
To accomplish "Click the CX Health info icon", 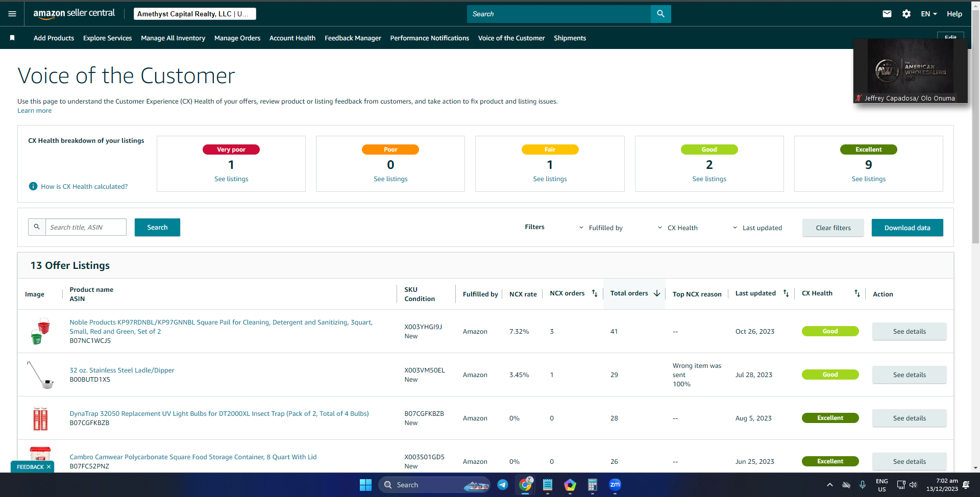I will [x=33, y=186].
